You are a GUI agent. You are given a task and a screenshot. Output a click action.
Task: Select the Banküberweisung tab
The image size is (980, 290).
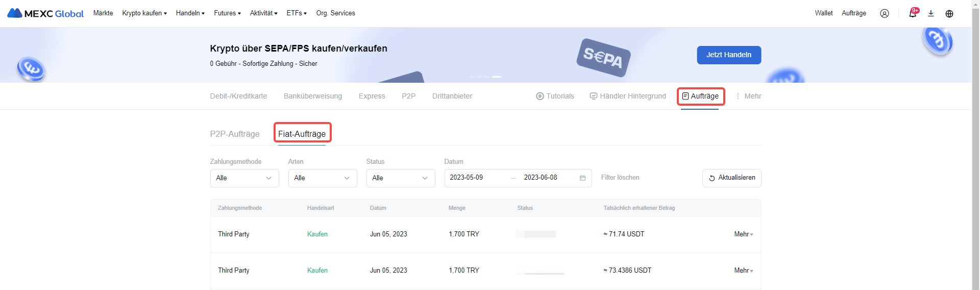[x=313, y=96]
